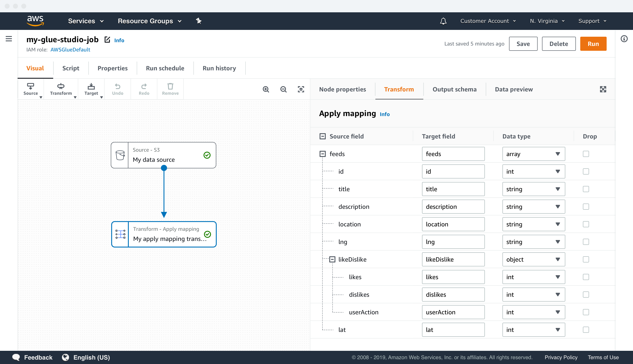This screenshot has height=364, width=633.
Task: Open the Support menu
Action: click(592, 21)
